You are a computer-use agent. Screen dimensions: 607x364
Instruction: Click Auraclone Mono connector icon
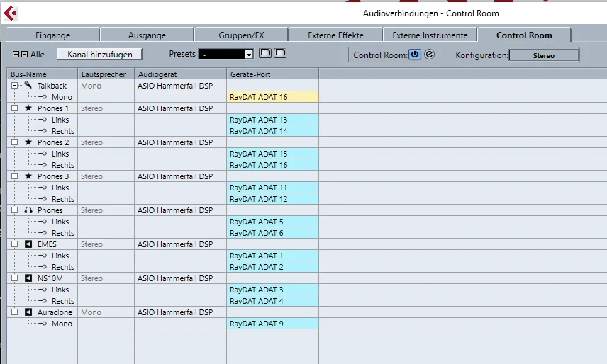[43, 324]
